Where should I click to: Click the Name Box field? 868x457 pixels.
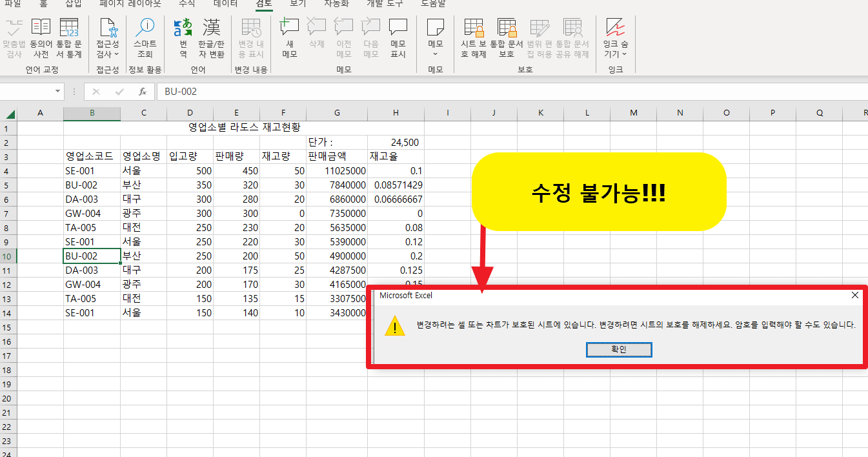[x=26, y=92]
